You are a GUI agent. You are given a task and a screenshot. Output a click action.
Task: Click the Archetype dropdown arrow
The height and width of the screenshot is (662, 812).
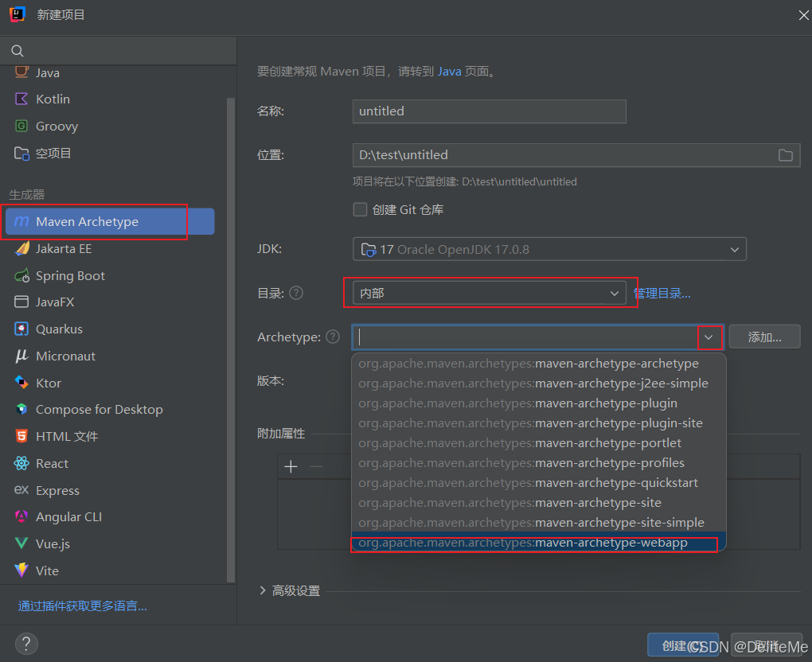click(x=709, y=337)
